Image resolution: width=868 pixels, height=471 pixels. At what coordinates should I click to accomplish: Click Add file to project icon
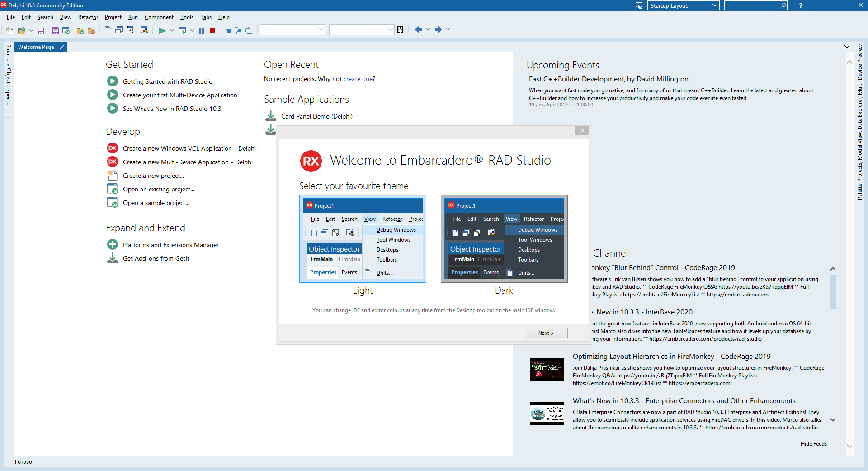[80, 30]
